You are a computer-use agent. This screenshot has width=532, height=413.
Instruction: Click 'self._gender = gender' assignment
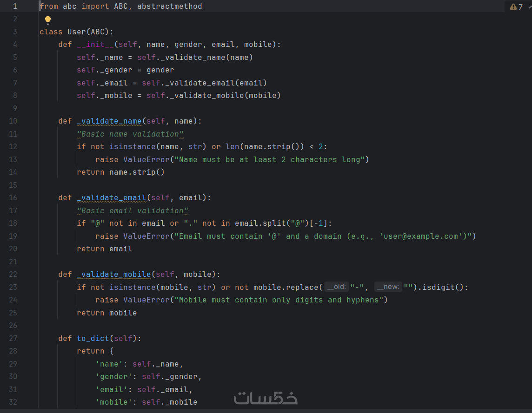[x=126, y=70]
